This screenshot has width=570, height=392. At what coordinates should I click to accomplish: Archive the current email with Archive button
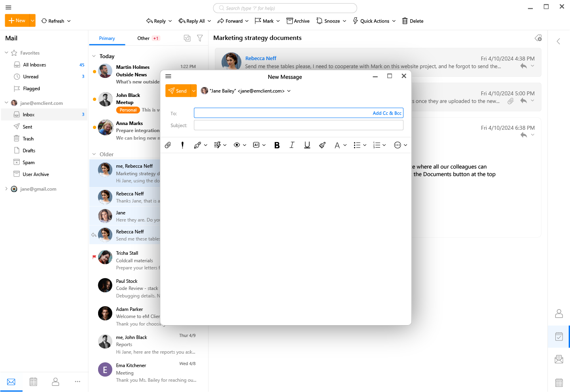pyautogui.click(x=297, y=21)
